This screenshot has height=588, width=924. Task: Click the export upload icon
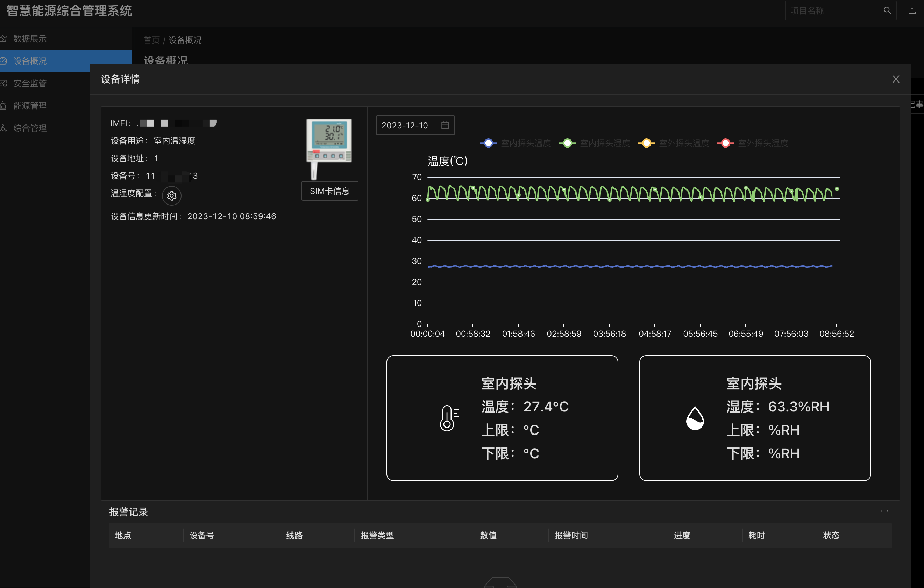(912, 11)
